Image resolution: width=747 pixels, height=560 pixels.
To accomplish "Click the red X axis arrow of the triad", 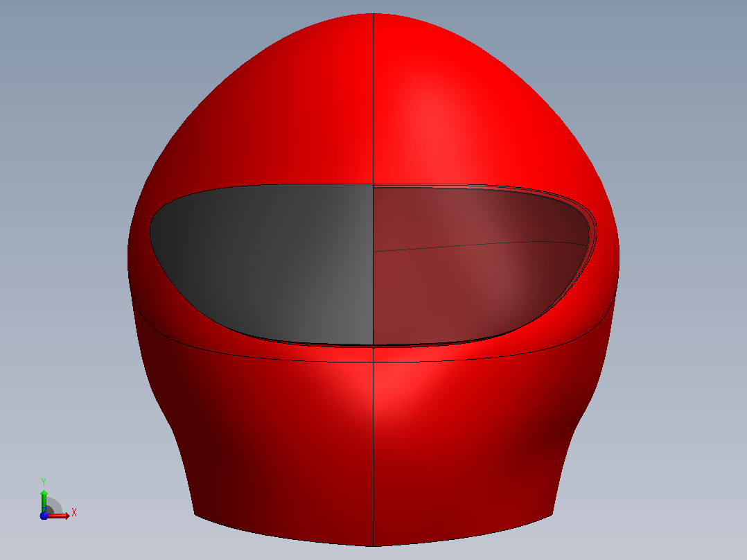I will coord(58,516).
